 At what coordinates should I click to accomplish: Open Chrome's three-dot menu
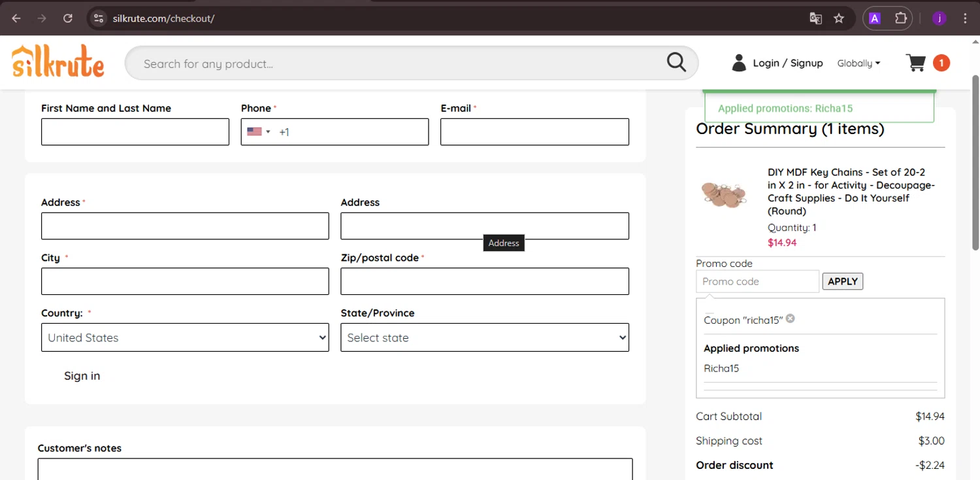coord(966,18)
